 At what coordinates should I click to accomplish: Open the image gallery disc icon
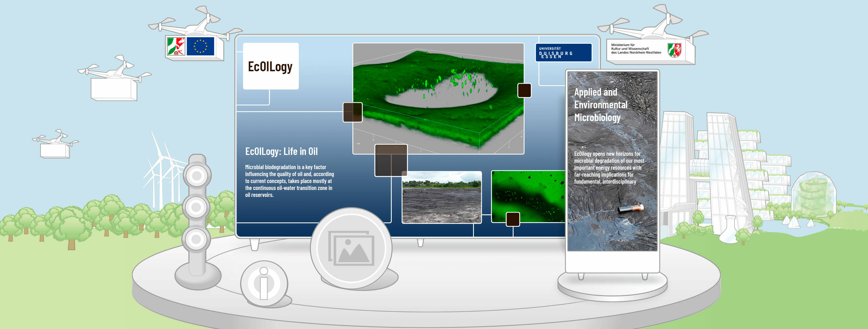tap(351, 248)
